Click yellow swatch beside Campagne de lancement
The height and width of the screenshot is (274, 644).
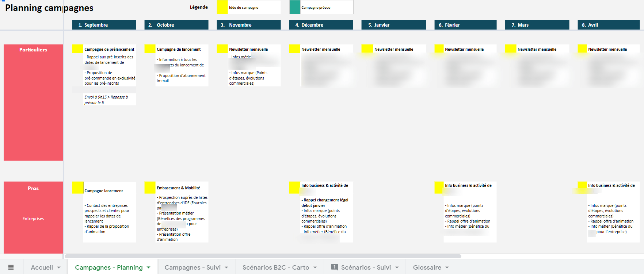tap(150, 49)
